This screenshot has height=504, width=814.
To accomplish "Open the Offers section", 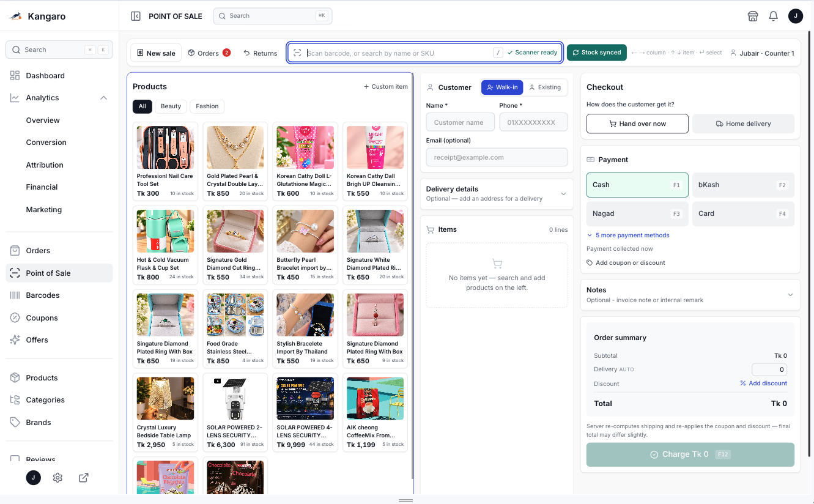I will click(x=59, y=340).
